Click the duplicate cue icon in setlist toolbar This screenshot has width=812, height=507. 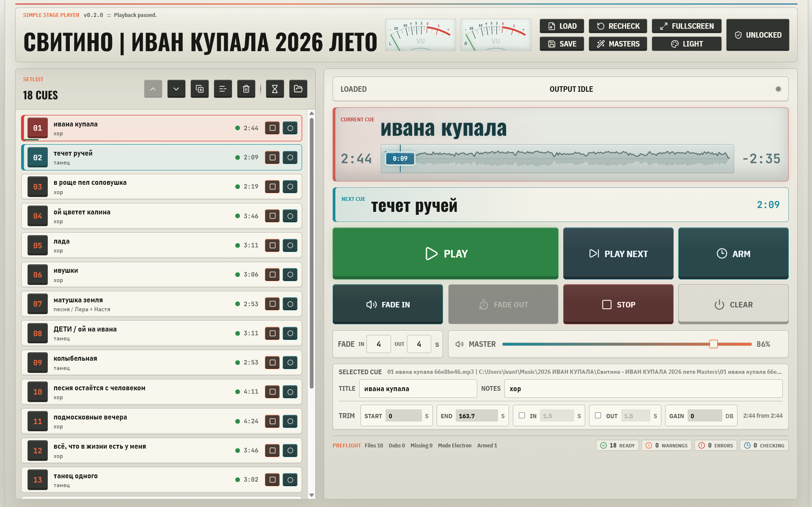coord(200,89)
